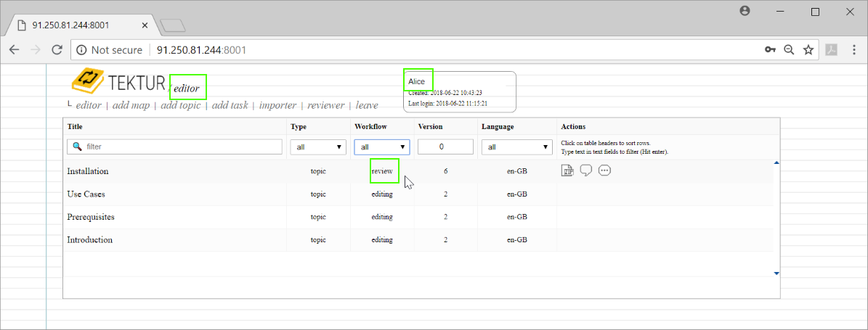868x330 pixels.
Task: Open comments speech bubble for Installation
Action: (586, 171)
